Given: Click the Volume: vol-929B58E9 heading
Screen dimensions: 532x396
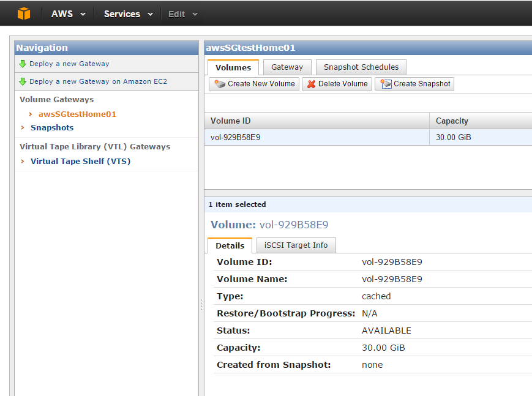Looking at the screenshot, I should (x=269, y=225).
